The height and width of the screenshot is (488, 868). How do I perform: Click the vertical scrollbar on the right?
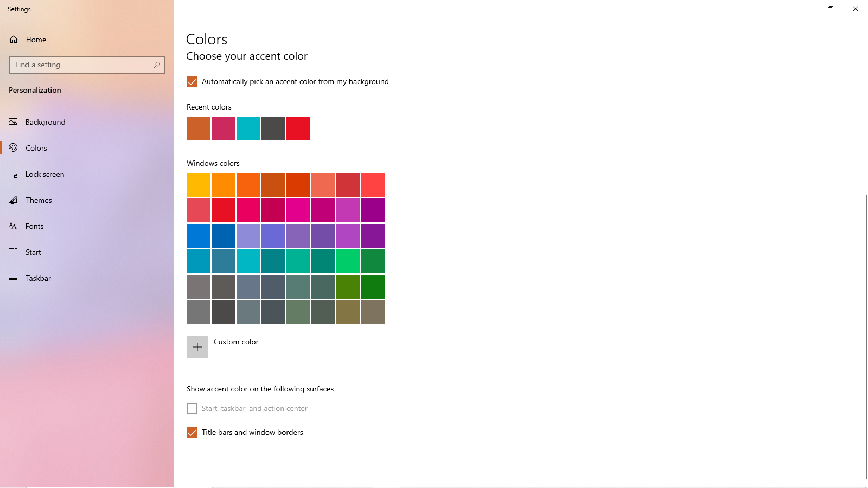(866, 336)
